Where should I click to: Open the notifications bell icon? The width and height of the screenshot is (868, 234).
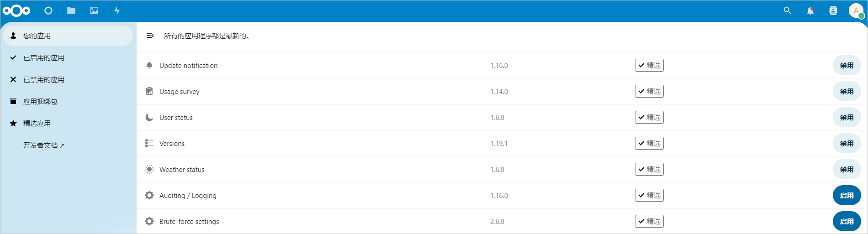(810, 10)
